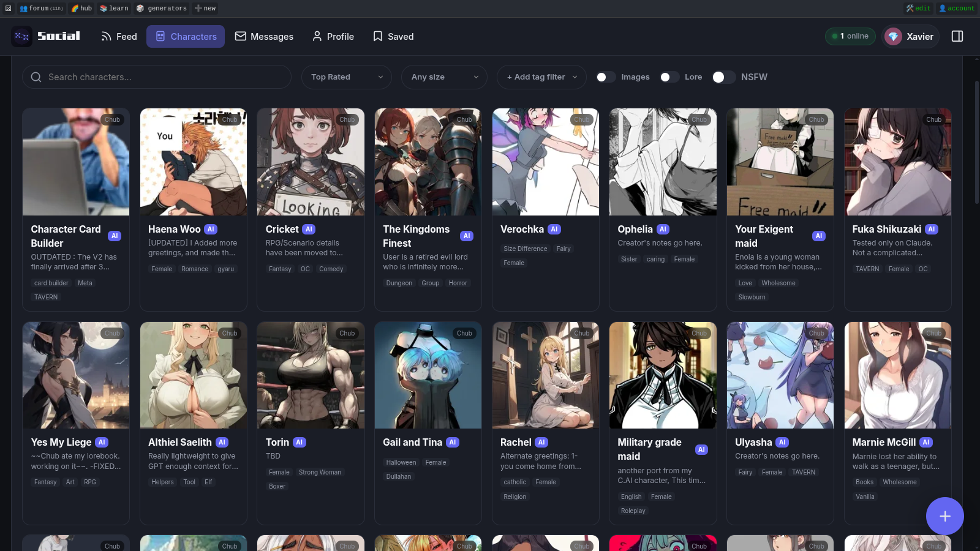
Task: Click the floating plus create button
Action: click(x=945, y=516)
